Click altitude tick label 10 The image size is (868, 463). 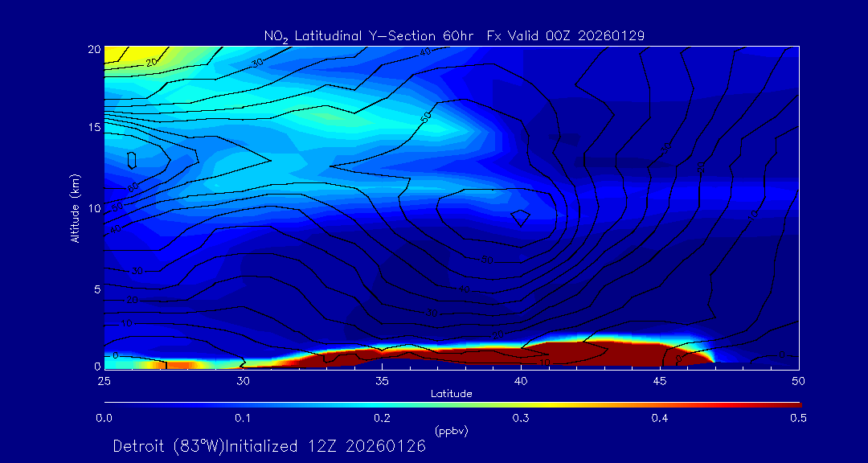(92, 208)
